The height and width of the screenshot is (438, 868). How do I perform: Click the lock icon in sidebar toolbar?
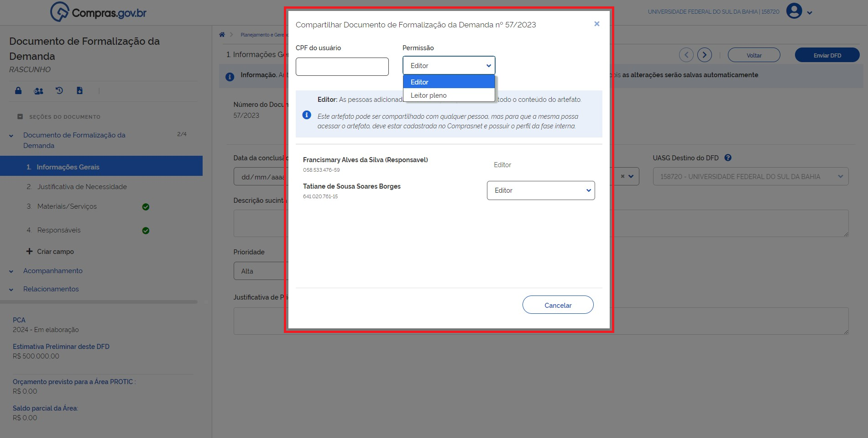(x=18, y=90)
